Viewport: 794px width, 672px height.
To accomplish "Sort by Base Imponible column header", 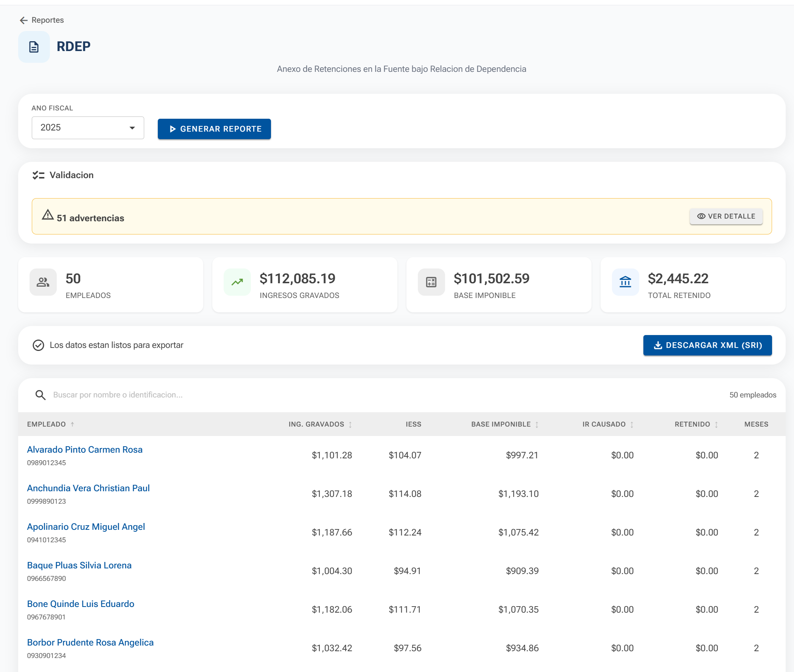I will [501, 424].
